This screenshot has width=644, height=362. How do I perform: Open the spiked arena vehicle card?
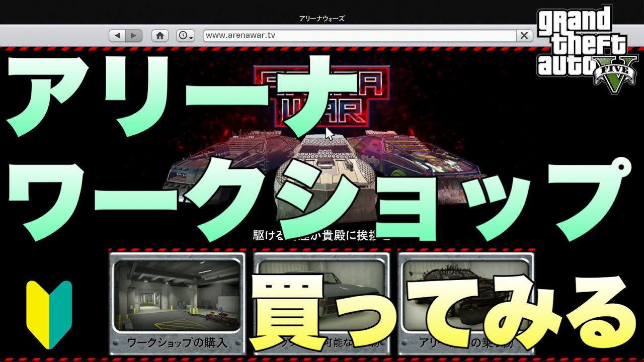click(x=466, y=303)
